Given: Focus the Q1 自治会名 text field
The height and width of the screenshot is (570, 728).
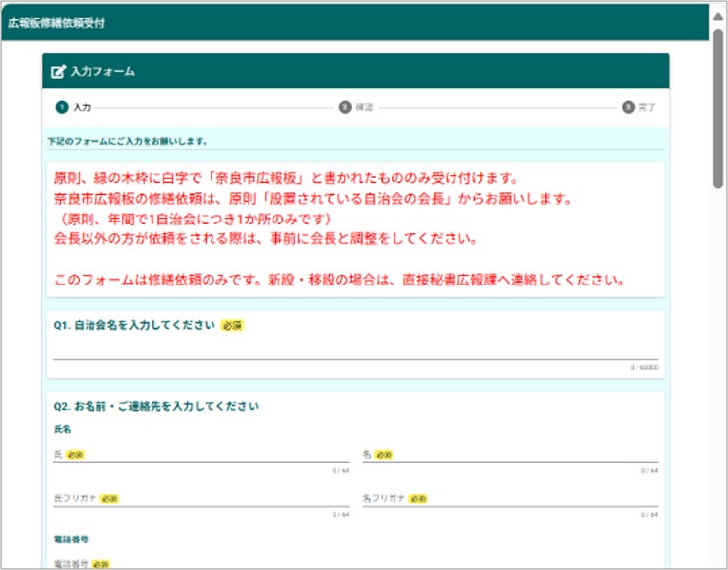Looking at the screenshot, I should [x=356, y=350].
